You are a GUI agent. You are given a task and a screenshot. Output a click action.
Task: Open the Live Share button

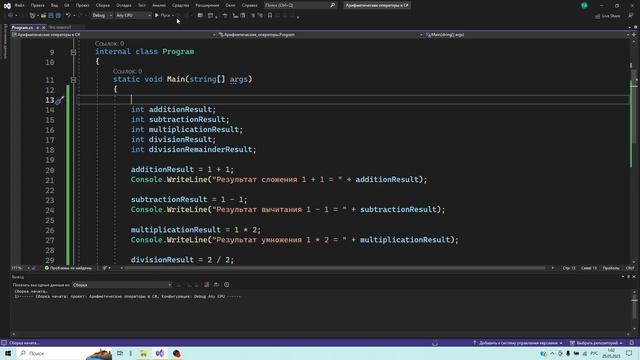click(608, 16)
